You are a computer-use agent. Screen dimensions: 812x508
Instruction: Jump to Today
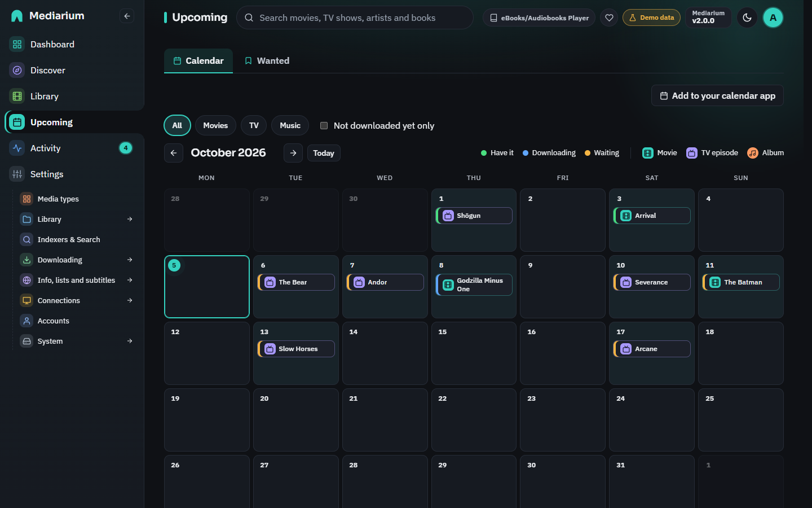pyautogui.click(x=324, y=153)
